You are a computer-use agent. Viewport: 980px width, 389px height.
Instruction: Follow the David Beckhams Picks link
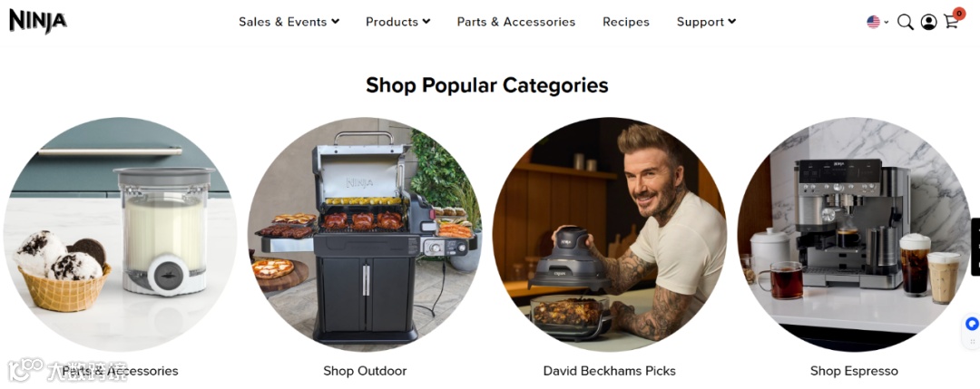610,371
